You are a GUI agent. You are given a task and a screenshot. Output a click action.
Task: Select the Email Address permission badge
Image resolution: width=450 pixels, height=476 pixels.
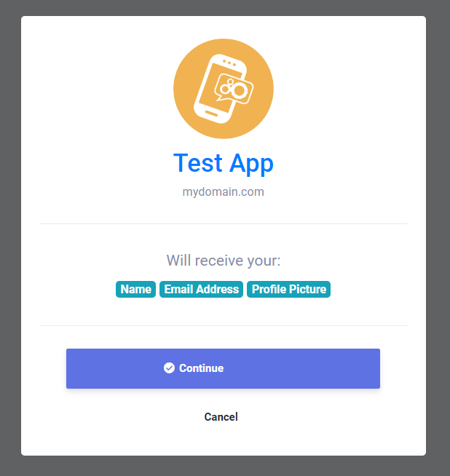201,289
